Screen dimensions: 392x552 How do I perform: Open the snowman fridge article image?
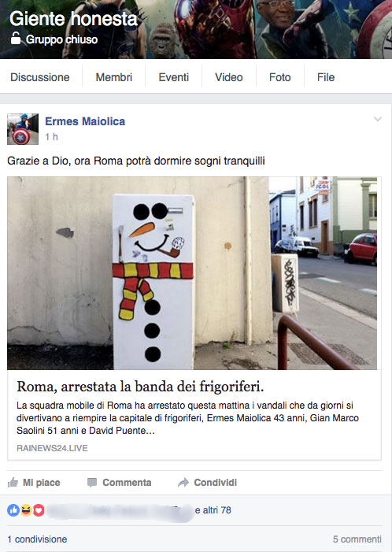pyautogui.click(x=192, y=273)
